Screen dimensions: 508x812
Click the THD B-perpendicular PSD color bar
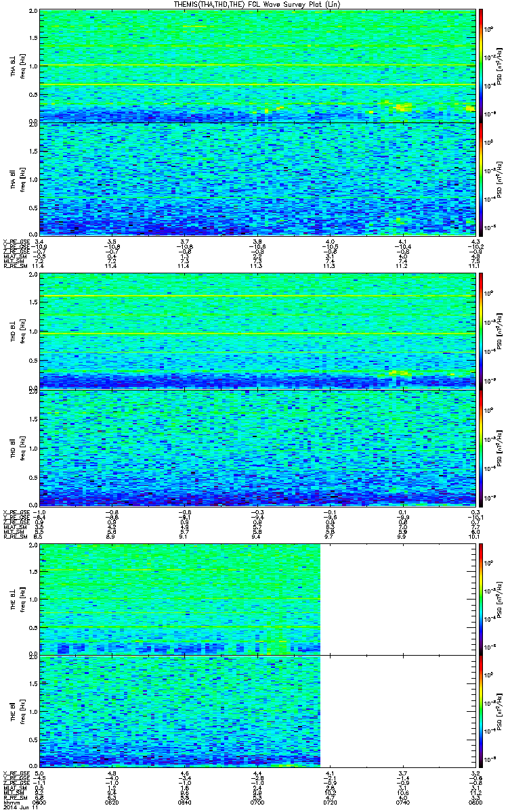tap(481, 332)
